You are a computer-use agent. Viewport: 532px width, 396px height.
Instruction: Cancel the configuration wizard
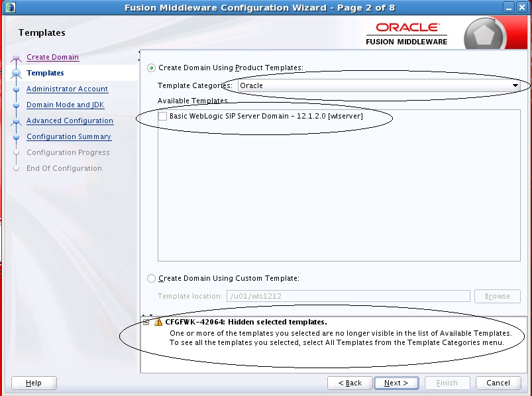coord(498,383)
